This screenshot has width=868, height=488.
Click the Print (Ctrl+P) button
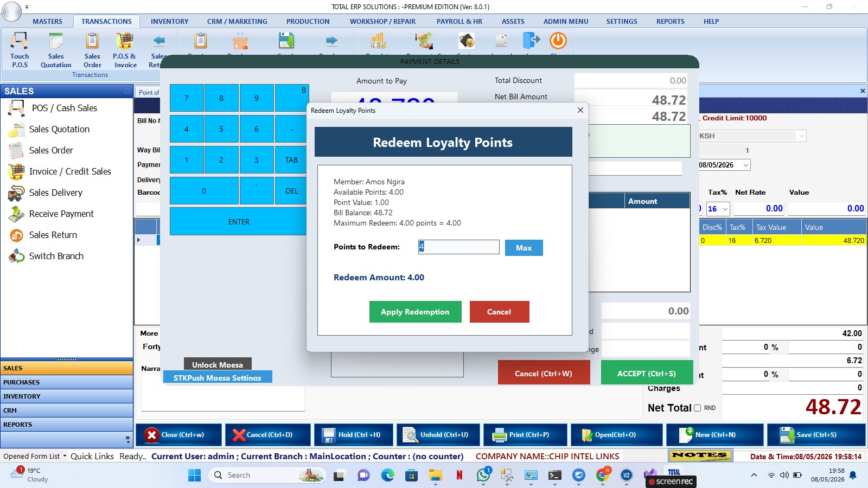[525, 435]
